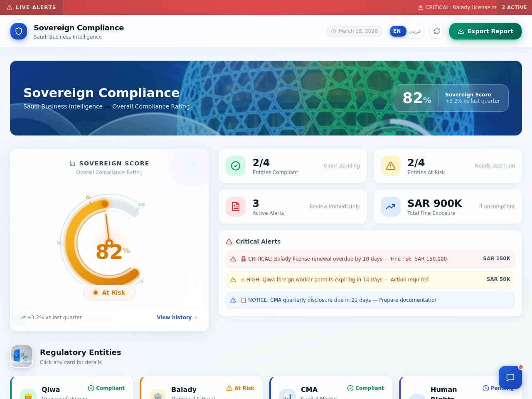Image resolution: width=532 pixels, height=399 pixels.
Task: Click the 3 Active Alerts stat card
Action: 293,207
